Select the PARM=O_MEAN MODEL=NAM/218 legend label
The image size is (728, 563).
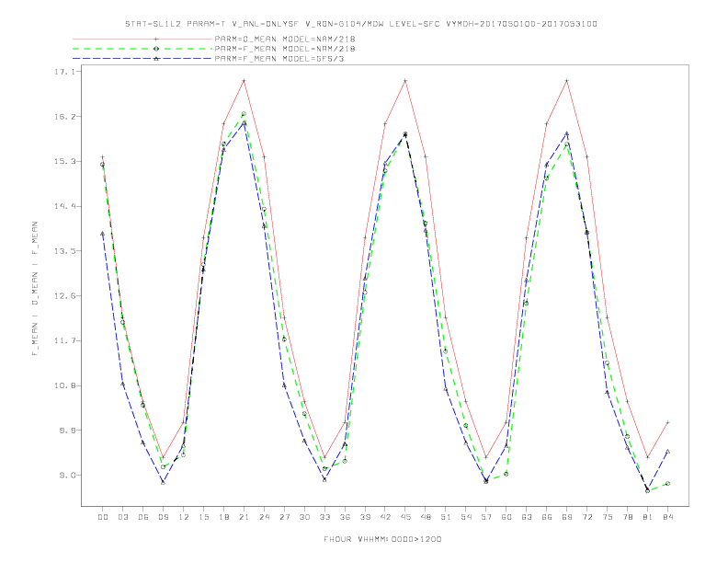(x=285, y=39)
